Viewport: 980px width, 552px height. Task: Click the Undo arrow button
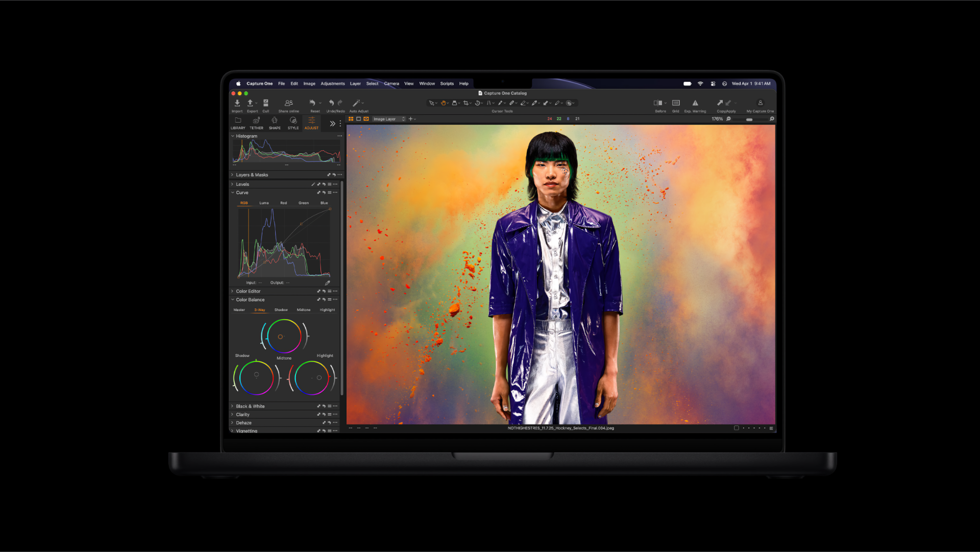331,103
